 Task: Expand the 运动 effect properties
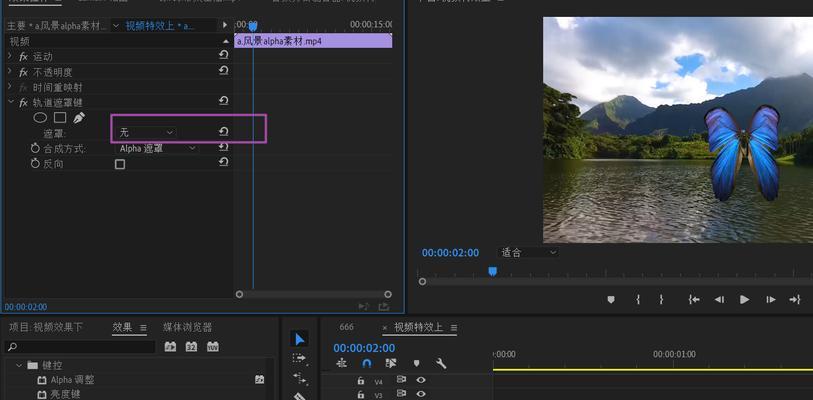[x=10, y=56]
